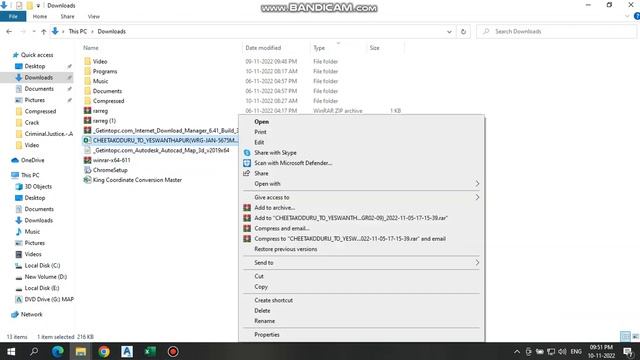Choose Cut in the context menu
640x360 pixels.
(x=259, y=276)
